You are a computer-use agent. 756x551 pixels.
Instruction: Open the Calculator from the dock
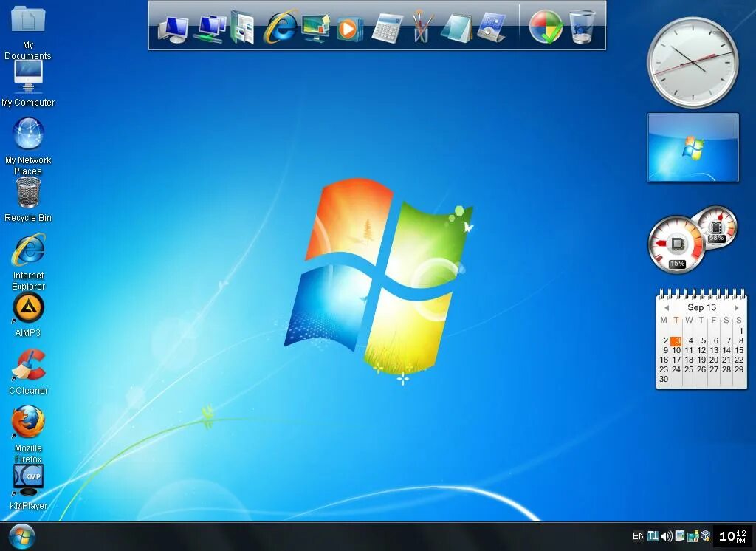click(x=387, y=29)
